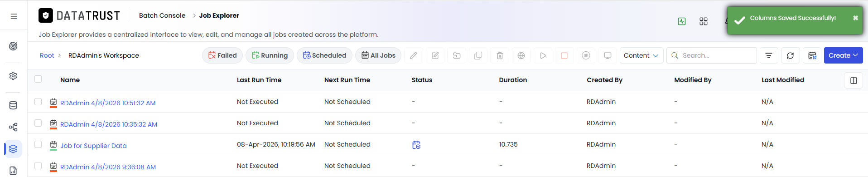Click the play/run job icon
This screenshot has height=177, width=868.
[543, 55]
